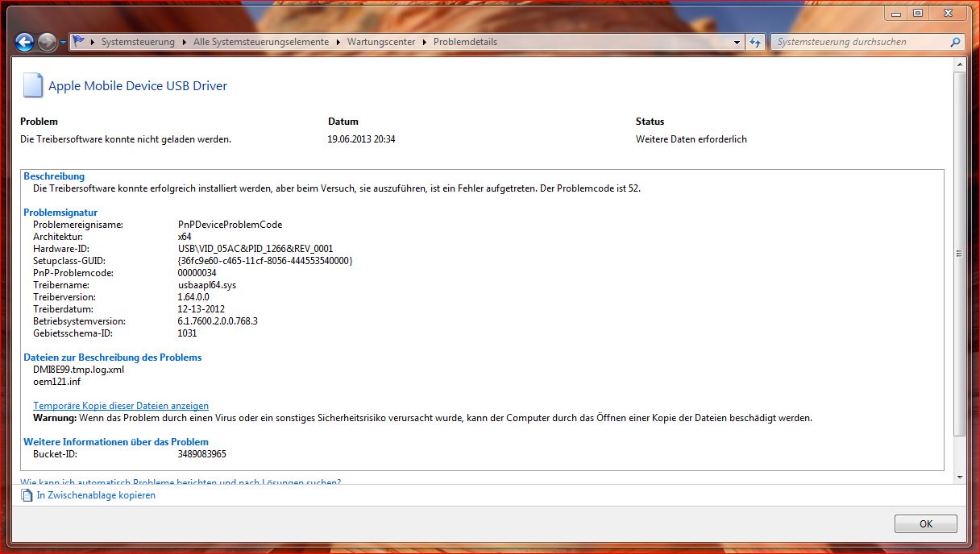The image size is (980, 554).
Task: Select PnPDeviceProblemCode event name
Action: [230, 225]
